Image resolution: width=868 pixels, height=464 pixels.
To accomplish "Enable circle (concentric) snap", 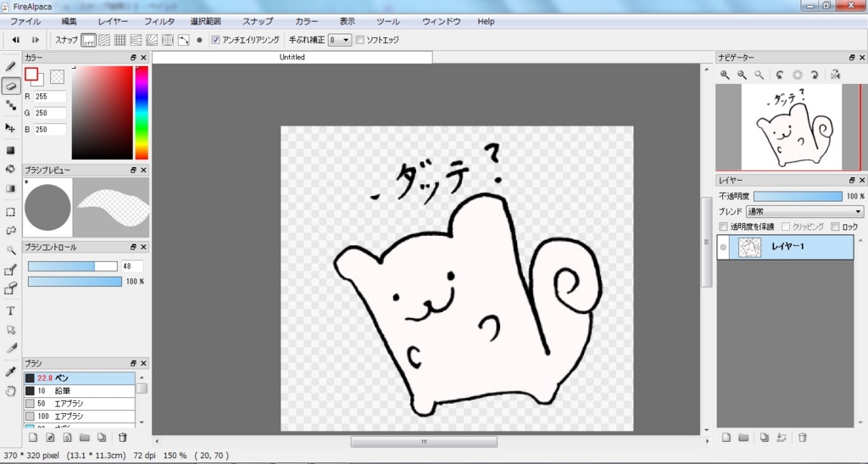I will coord(168,40).
